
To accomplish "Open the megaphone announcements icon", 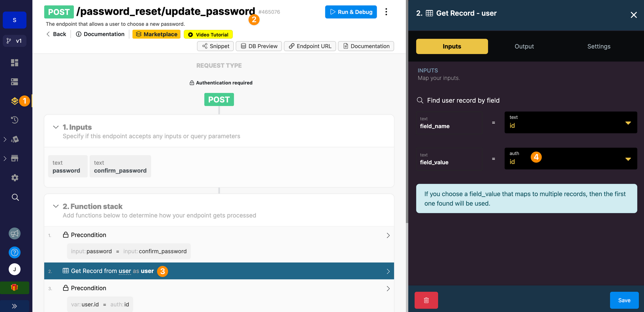I will coord(14,233).
